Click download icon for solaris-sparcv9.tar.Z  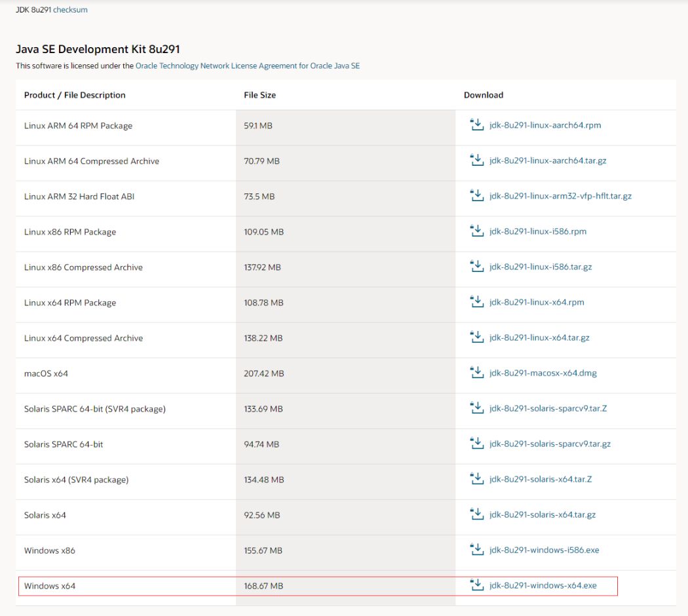click(x=476, y=408)
